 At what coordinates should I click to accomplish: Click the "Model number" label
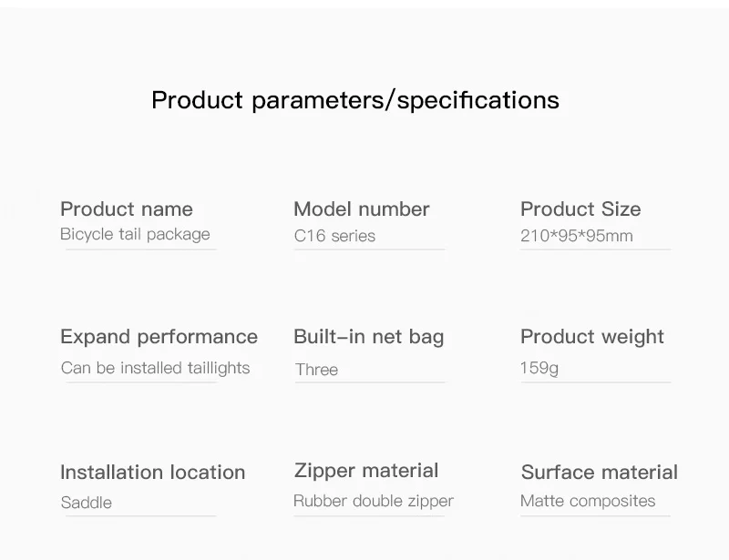point(362,209)
